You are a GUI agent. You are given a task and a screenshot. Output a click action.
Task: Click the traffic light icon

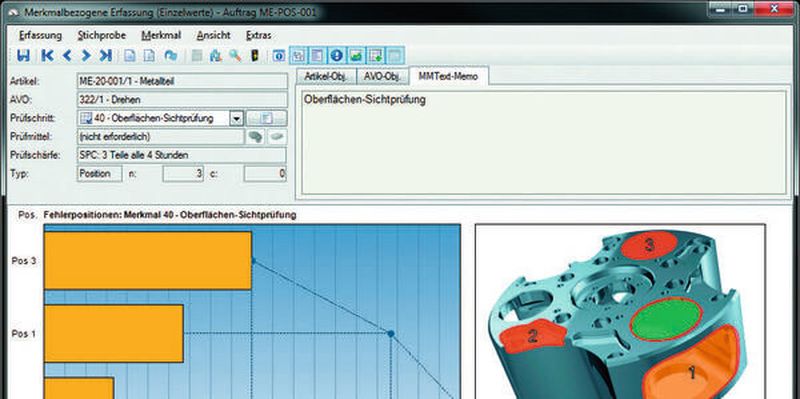coord(255,56)
